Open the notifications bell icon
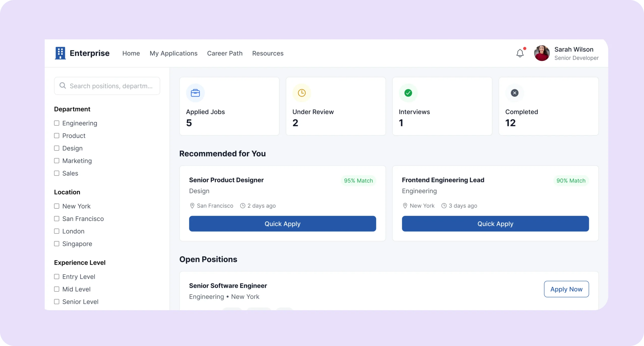 [x=520, y=53]
